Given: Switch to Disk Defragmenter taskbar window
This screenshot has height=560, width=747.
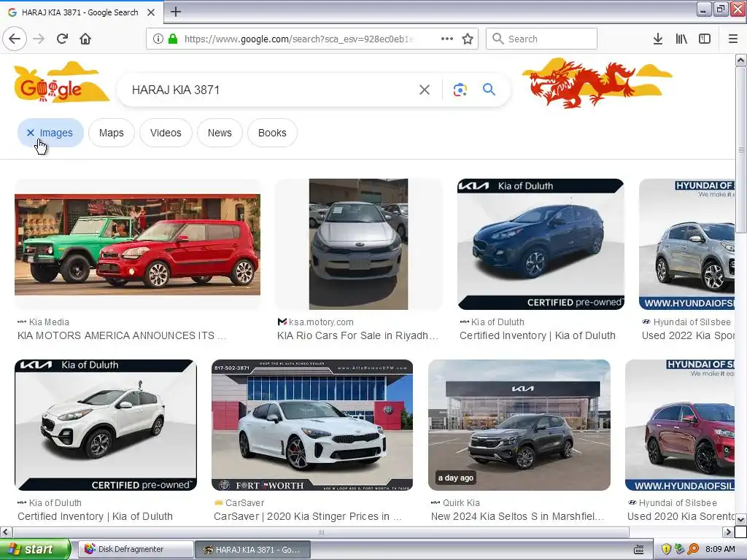Looking at the screenshot, I should point(135,550).
